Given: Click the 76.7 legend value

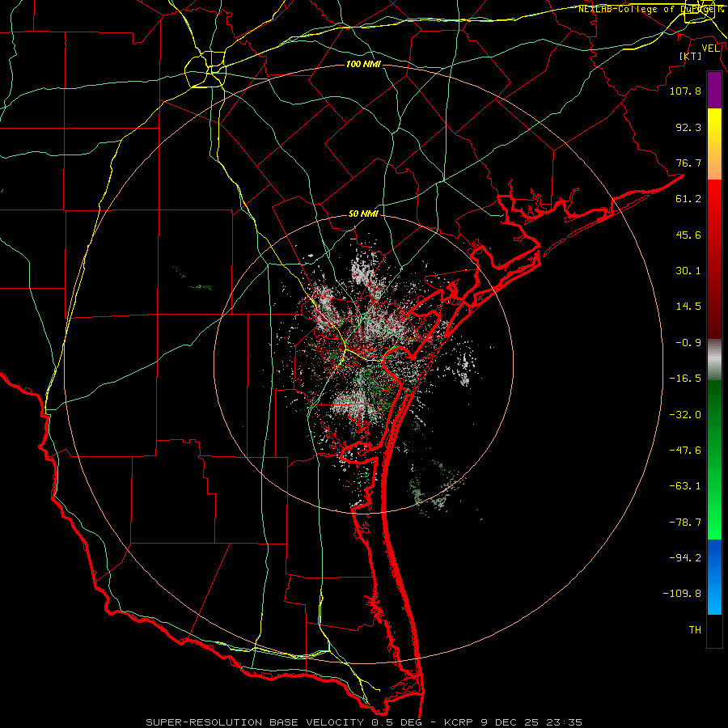Looking at the screenshot, I should [688, 163].
